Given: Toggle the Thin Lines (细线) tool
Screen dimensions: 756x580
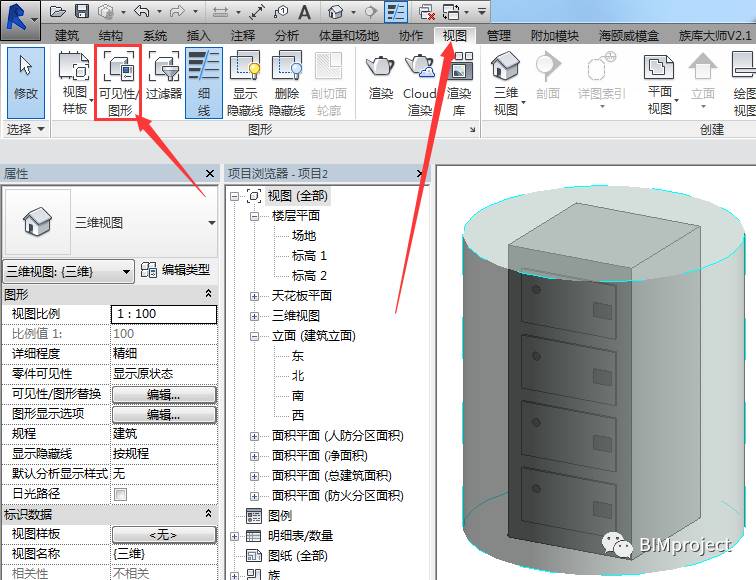Looking at the screenshot, I should pyautogui.click(x=204, y=82).
